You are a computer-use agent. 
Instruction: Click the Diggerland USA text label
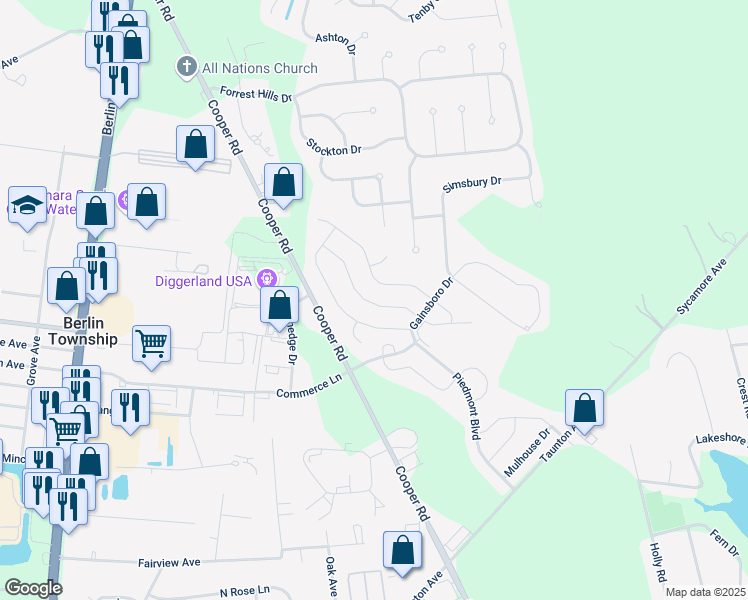(x=203, y=281)
